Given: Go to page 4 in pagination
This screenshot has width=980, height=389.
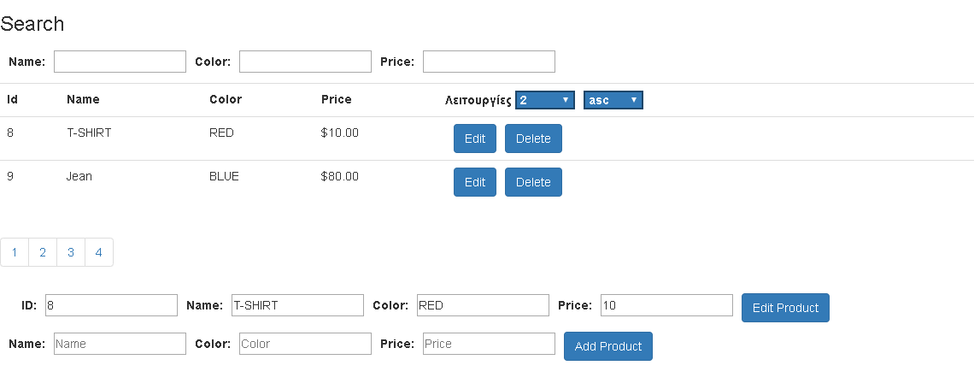Looking at the screenshot, I should (x=99, y=252).
